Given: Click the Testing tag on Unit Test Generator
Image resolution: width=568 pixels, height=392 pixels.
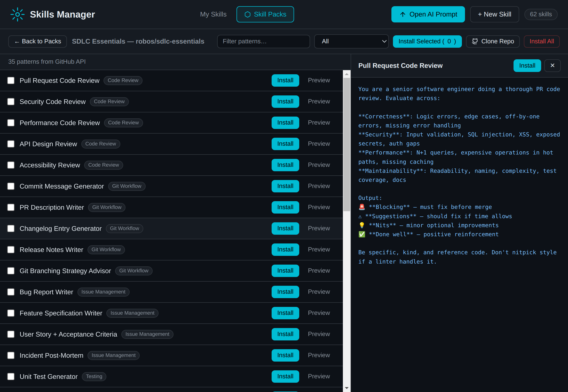Looking at the screenshot, I should 94,377.
